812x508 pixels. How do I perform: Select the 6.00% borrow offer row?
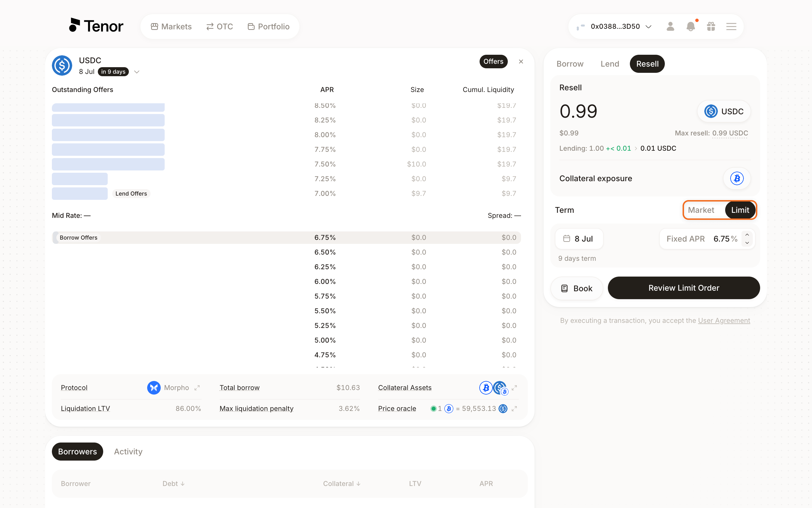(x=286, y=282)
